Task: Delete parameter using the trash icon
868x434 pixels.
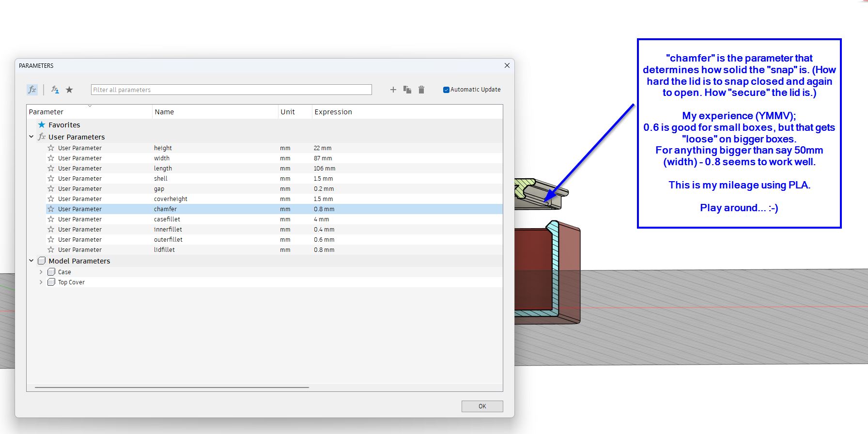Action: (x=421, y=90)
